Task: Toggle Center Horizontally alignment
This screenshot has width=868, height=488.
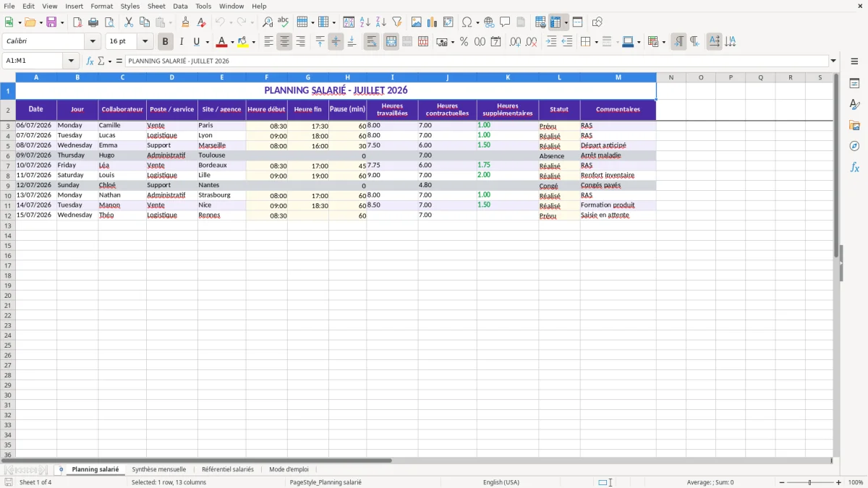Action: tap(284, 42)
